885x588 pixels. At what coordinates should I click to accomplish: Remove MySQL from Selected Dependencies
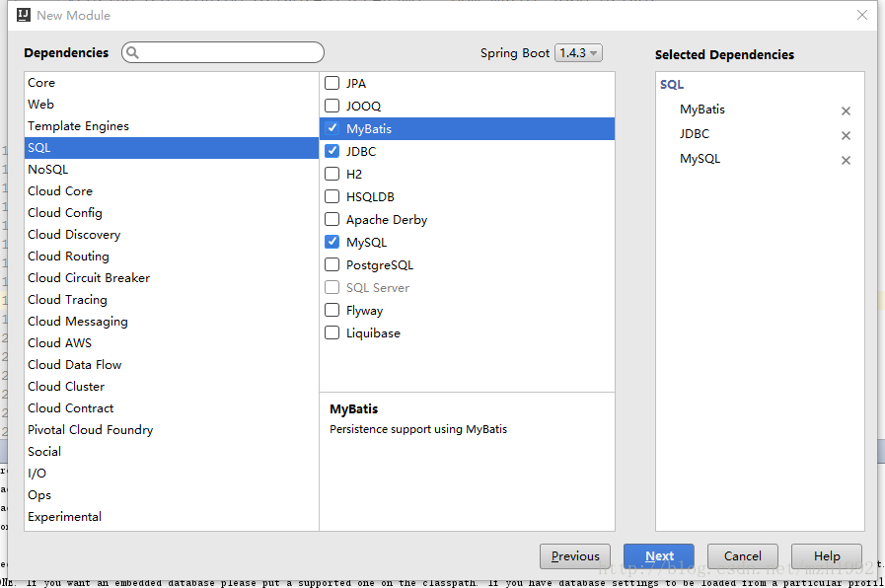pos(846,161)
